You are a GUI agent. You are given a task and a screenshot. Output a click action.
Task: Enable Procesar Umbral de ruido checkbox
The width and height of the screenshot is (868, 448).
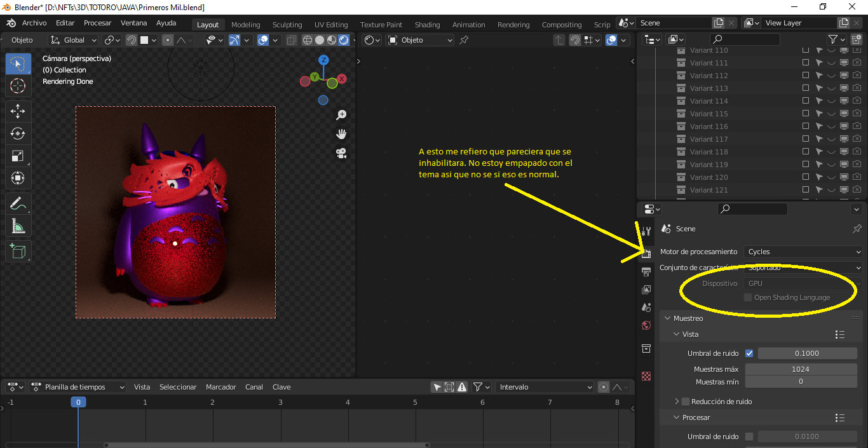(x=749, y=437)
